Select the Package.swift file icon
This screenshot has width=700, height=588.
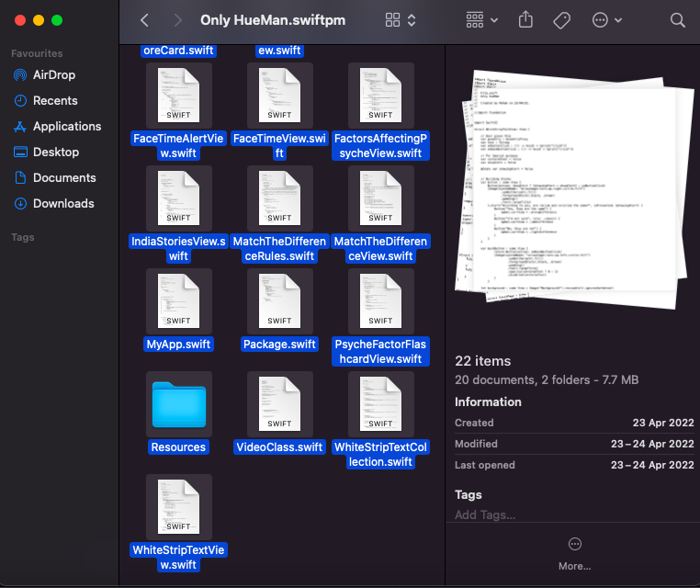point(279,301)
